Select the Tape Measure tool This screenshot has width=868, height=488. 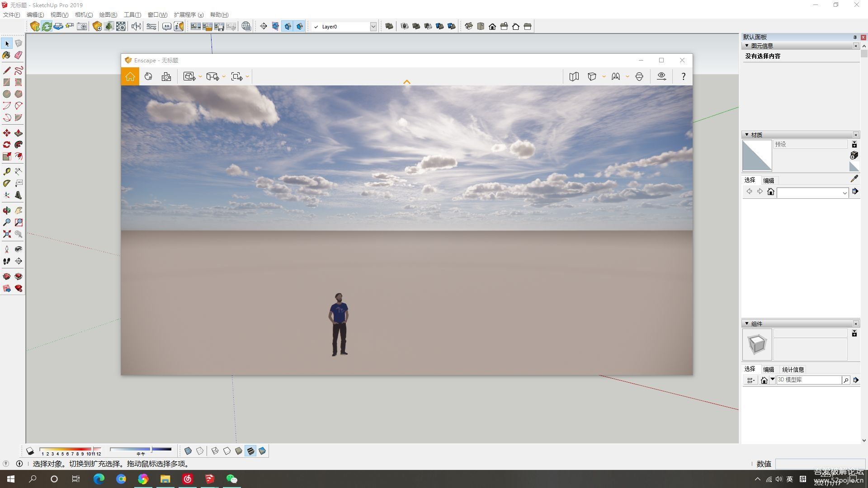[7, 171]
